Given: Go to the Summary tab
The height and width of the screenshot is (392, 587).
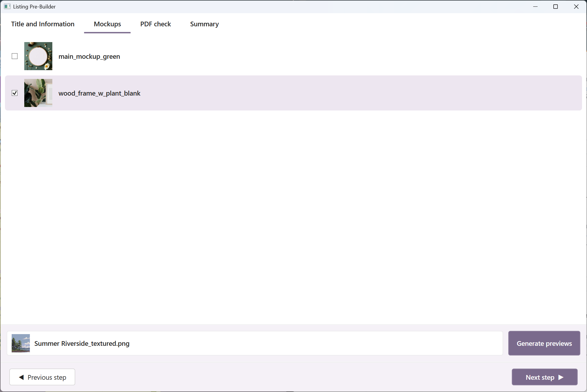Looking at the screenshot, I should (x=204, y=24).
